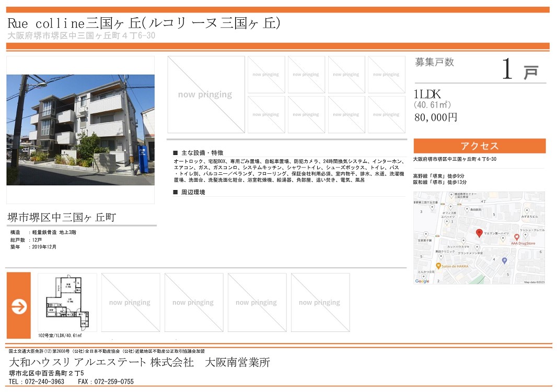Click the Google logo on the map
The width and height of the screenshot is (557, 392).
[x=422, y=281]
